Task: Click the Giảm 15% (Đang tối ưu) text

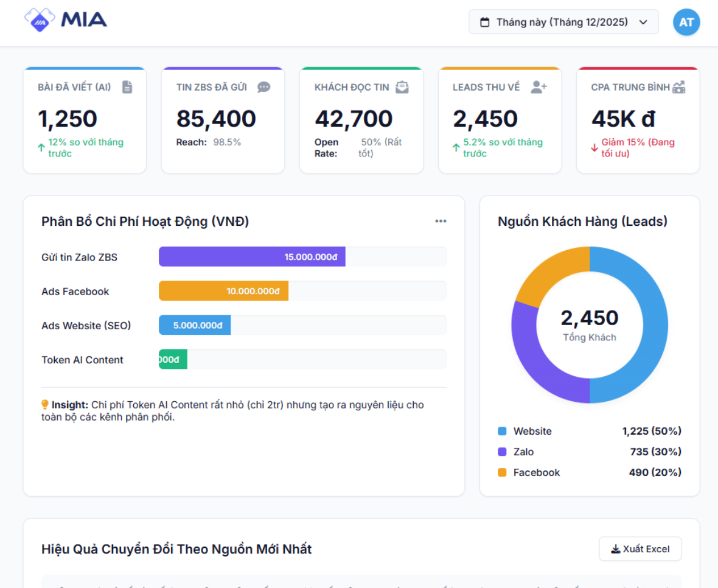Action: [x=638, y=147]
